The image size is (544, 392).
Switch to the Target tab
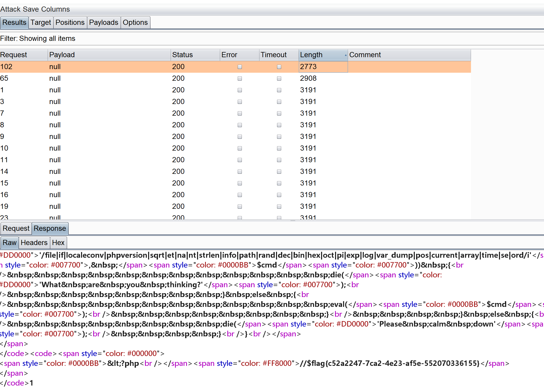[41, 23]
